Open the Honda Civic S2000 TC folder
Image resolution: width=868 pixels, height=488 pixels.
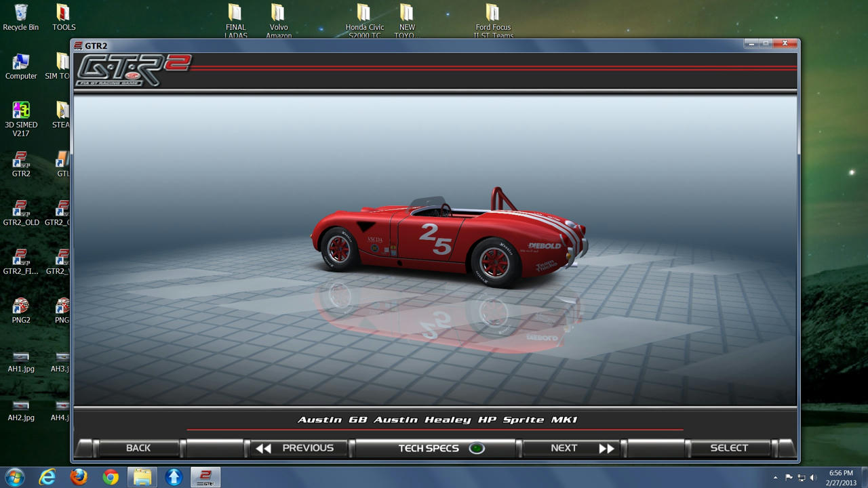tap(365, 20)
